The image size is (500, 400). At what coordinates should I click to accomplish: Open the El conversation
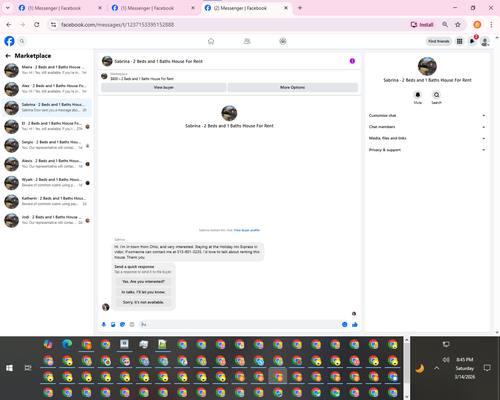point(47,126)
